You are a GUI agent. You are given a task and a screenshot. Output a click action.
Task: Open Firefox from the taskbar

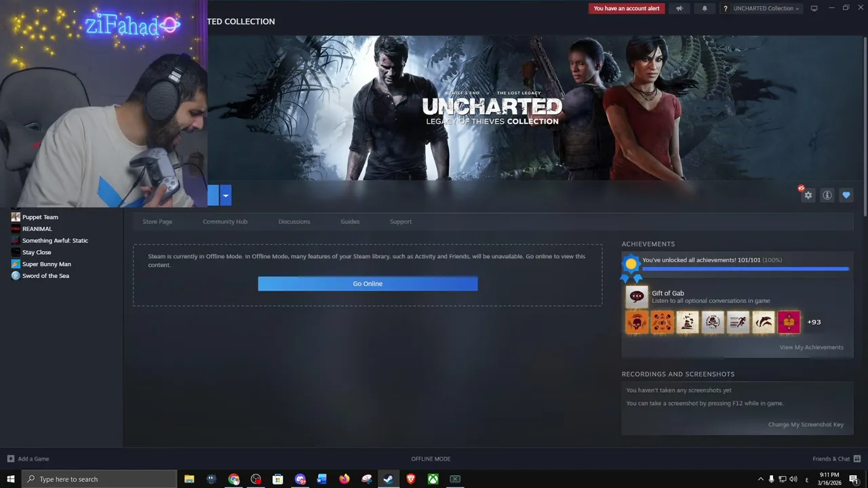coord(344,479)
